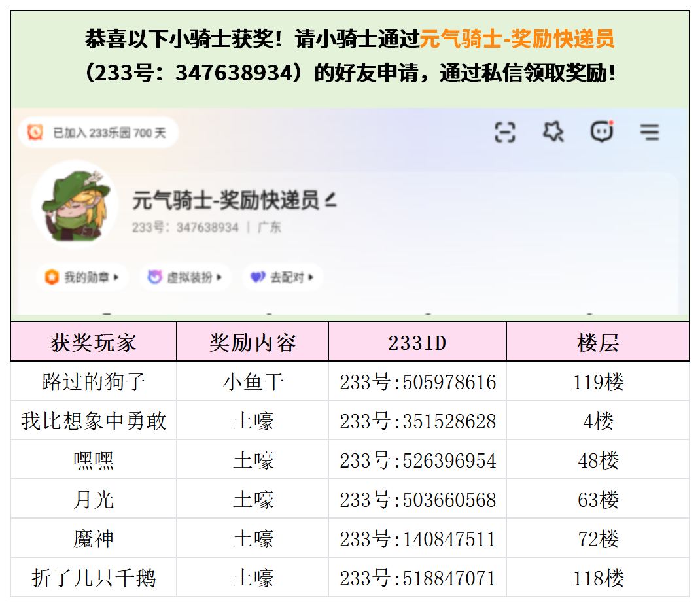Click the orange 元气骑士-奖励快递员 text in announcement

[x=517, y=39]
